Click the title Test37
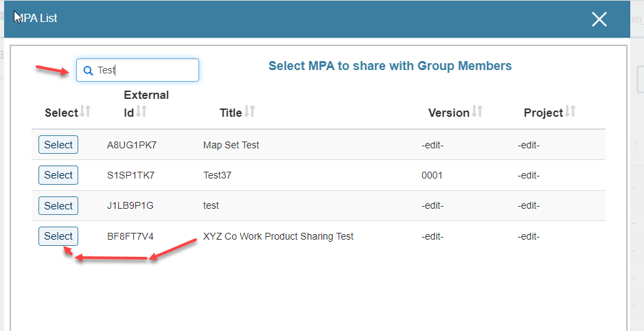Screen dimensions: 644x331 pyautogui.click(x=217, y=175)
